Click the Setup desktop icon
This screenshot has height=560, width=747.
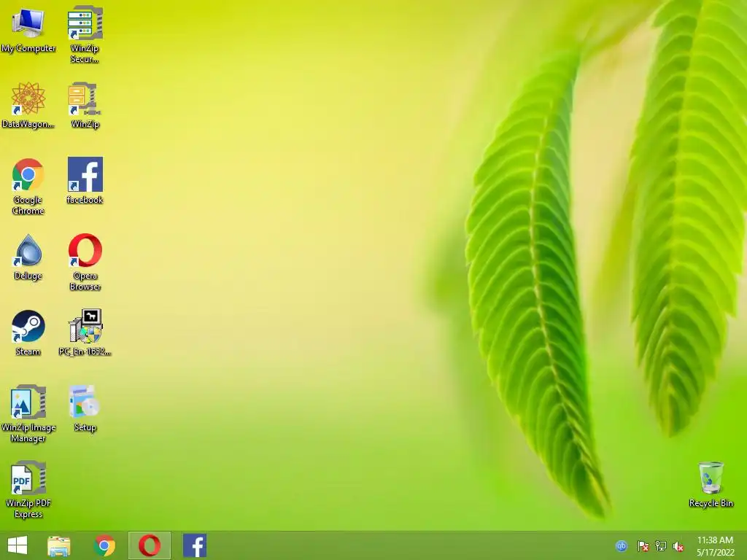click(85, 408)
